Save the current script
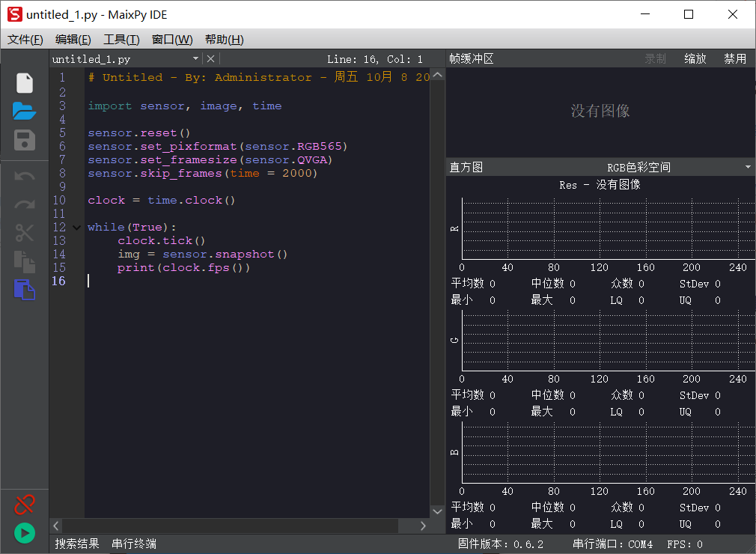Screen dimensions: 756x554 point(24,140)
